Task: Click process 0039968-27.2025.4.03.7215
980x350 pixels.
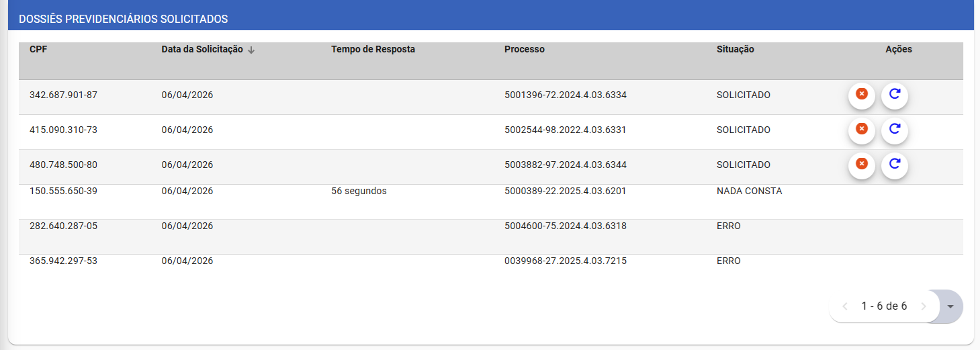Action: pos(566,261)
